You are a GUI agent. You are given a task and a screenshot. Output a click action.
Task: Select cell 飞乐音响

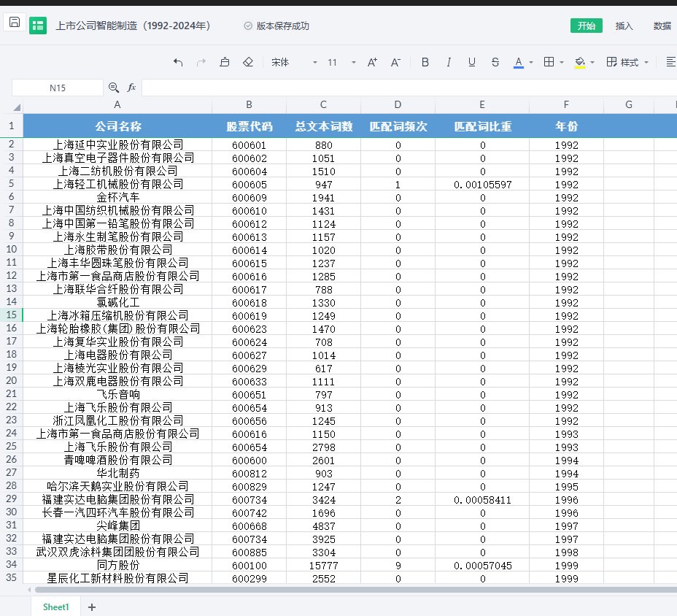[x=117, y=394]
